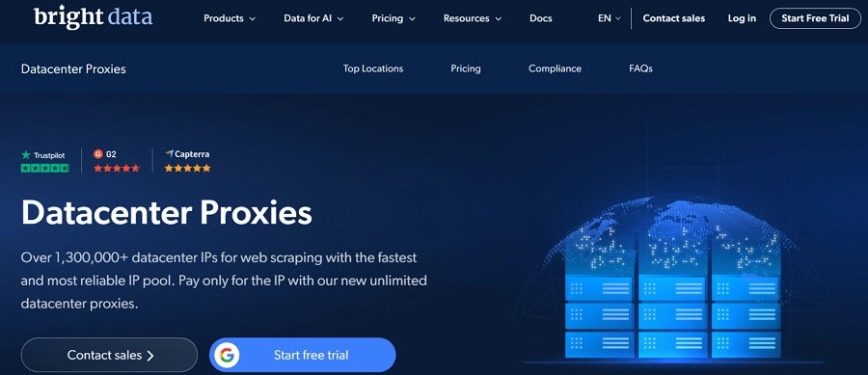This screenshot has height=375, width=868.
Task: Go to the Compliance section
Action: click(x=555, y=68)
